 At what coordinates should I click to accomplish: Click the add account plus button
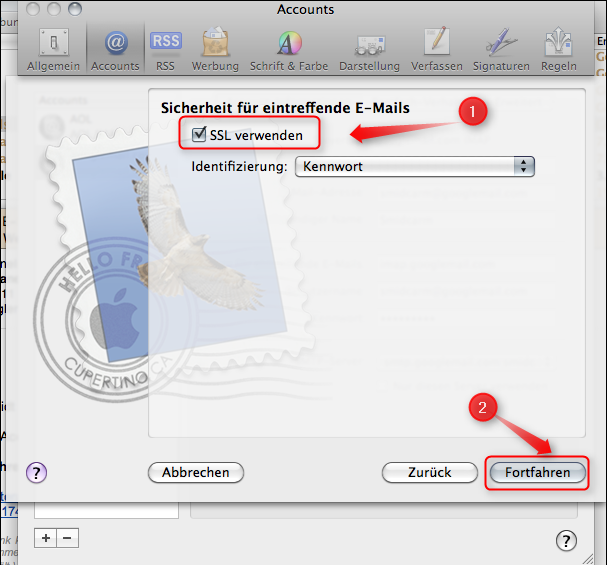pyautogui.click(x=46, y=538)
